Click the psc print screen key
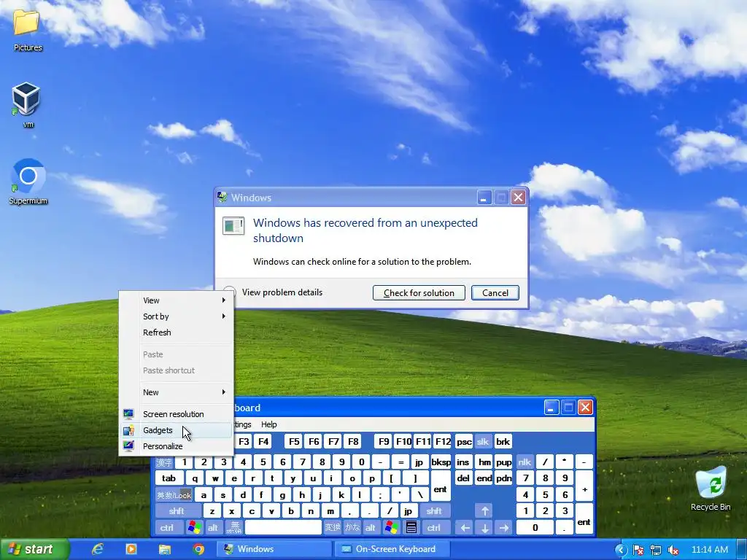The image size is (747, 560). pyautogui.click(x=464, y=442)
